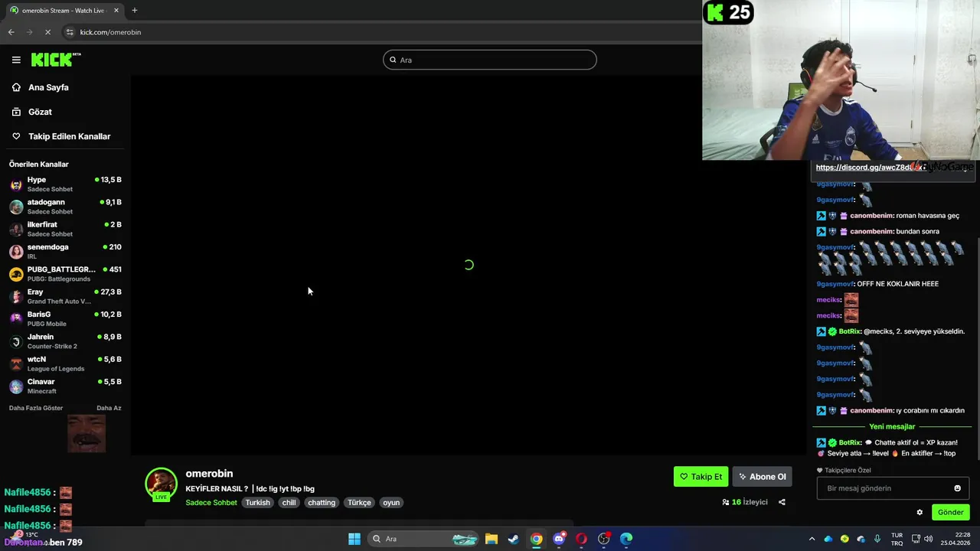
Task: Open chat settings gear icon
Action: 920,512
